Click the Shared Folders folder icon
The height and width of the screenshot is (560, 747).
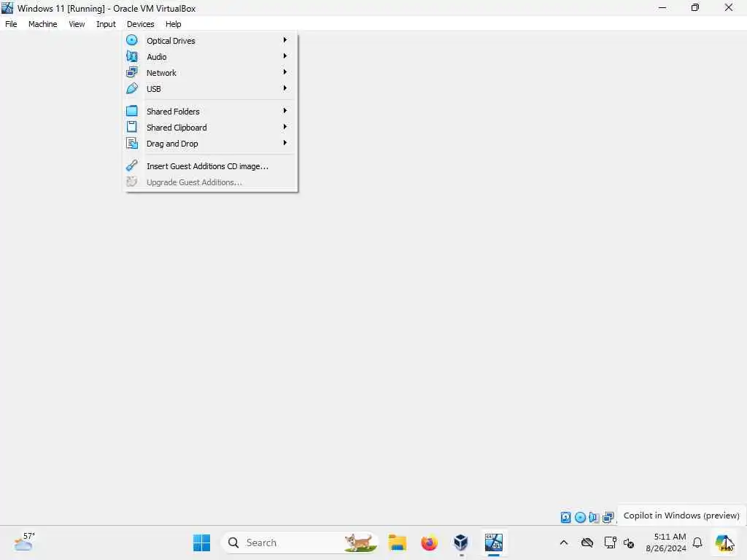[x=132, y=111]
